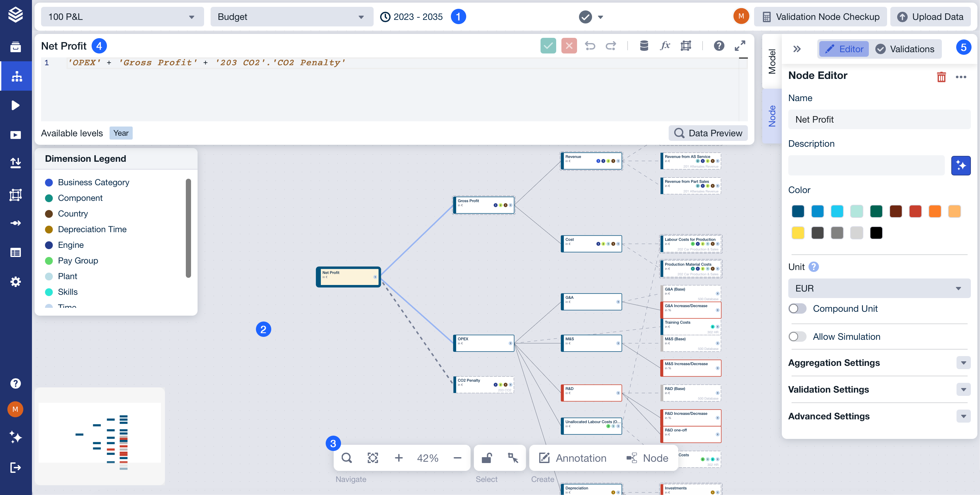Enable the Compound Unit toggle
Viewport: 980px width, 495px height.
[x=797, y=308]
